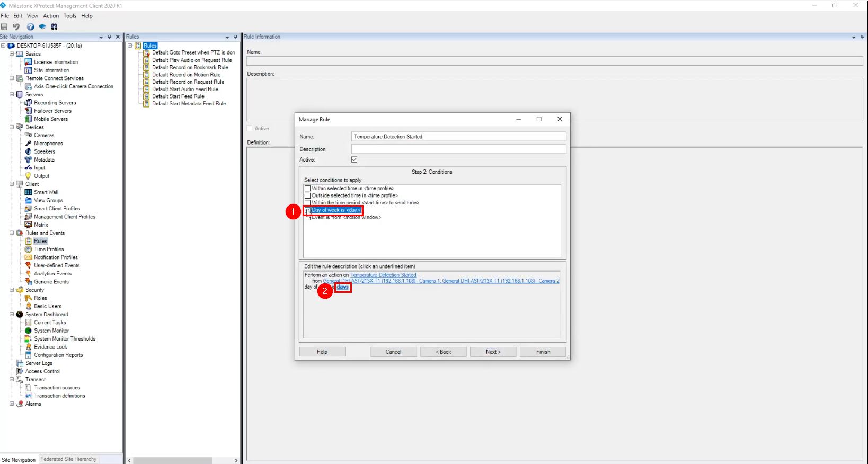Collapse the Basics tree node
Image resolution: width=868 pixels, height=464 pixels.
(12, 53)
